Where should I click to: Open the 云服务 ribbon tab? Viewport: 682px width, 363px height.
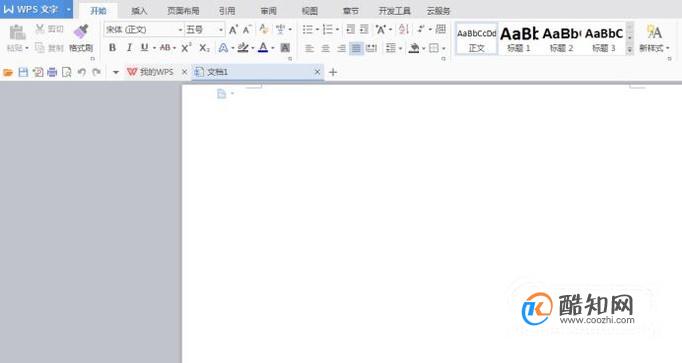click(x=438, y=11)
